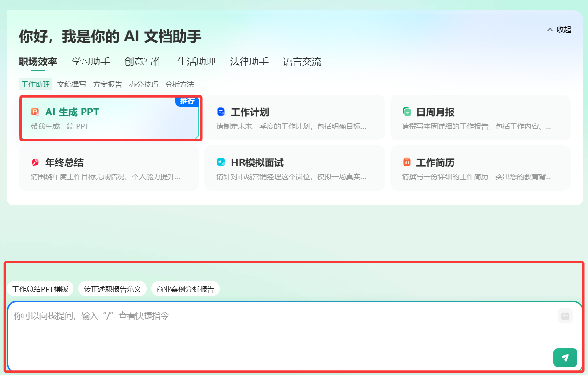Open the 生活助理 tab

tap(196, 62)
